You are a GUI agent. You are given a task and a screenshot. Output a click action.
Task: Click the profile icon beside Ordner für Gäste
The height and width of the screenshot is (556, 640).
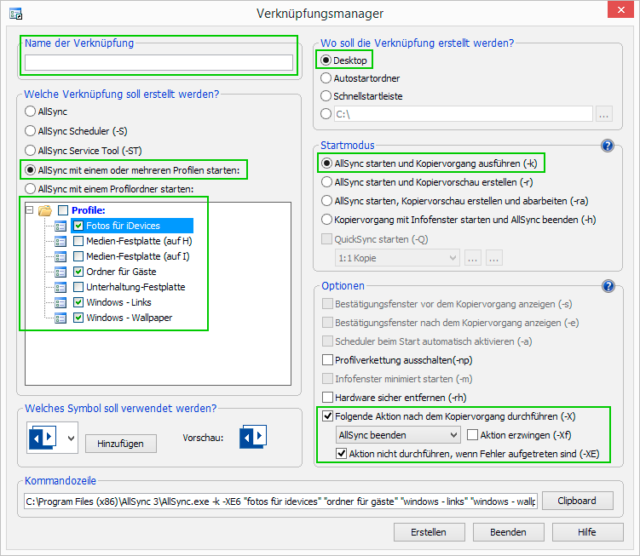(60, 272)
